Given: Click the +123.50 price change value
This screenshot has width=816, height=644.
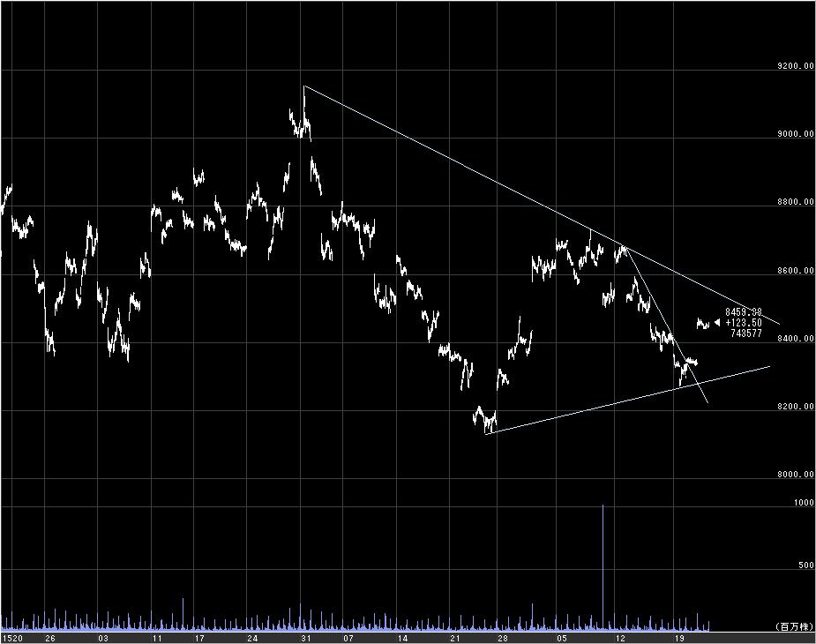Looking at the screenshot, I should click(744, 323).
